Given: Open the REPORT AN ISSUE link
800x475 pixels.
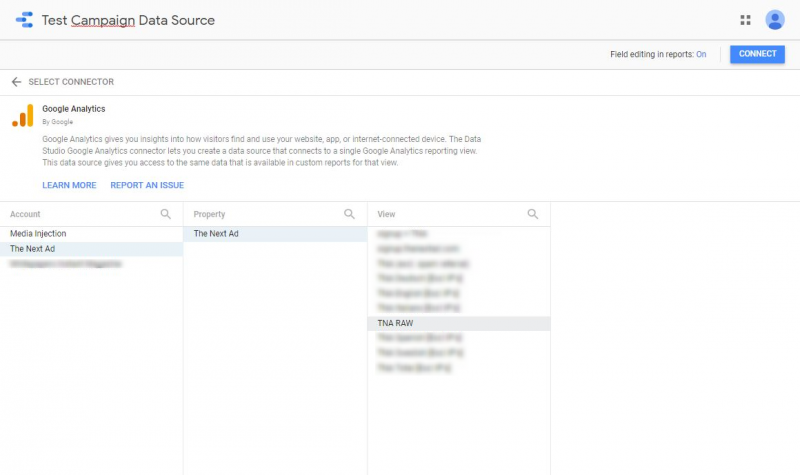Looking at the screenshot, I should pyautogui.click(x=147, y=185).
